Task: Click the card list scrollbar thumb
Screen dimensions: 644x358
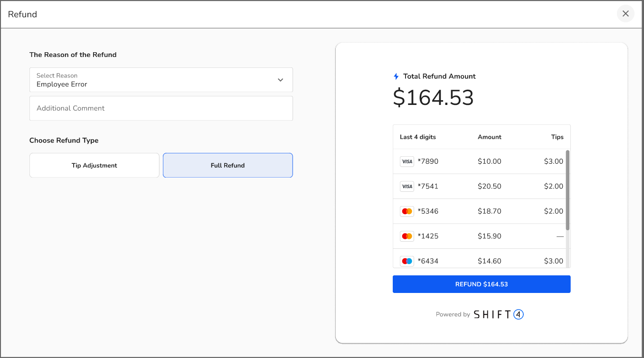Action: 568,190
